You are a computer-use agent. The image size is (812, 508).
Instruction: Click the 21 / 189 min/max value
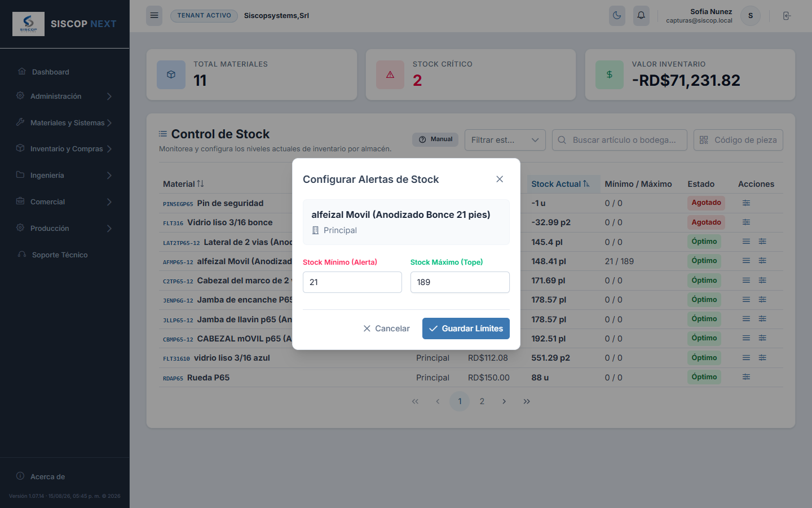point(619,261)
